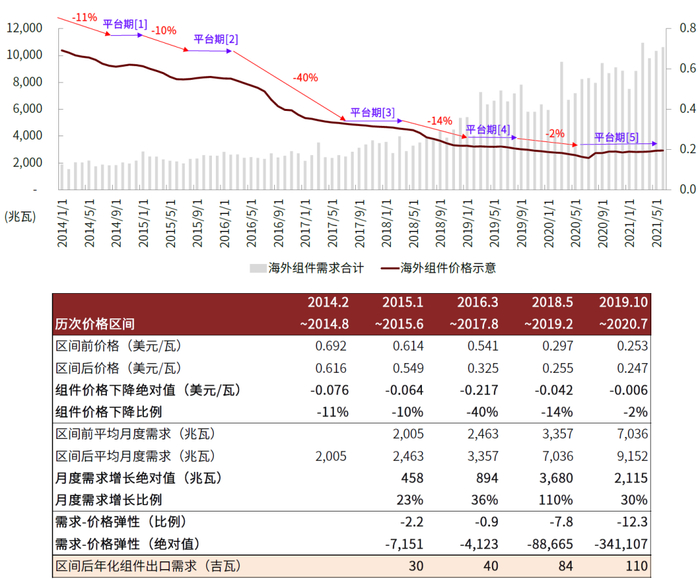Click the dark red legend line for 海外组件价格示意
Image resolution: width=700 pixels, height=579 pixels.
pos(390,268)
